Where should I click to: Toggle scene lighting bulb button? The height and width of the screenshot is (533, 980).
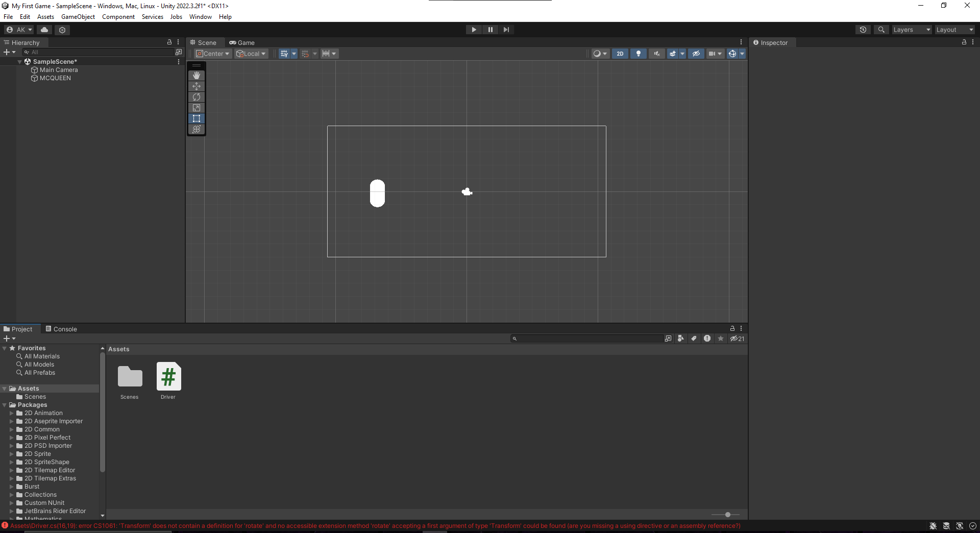638,54
